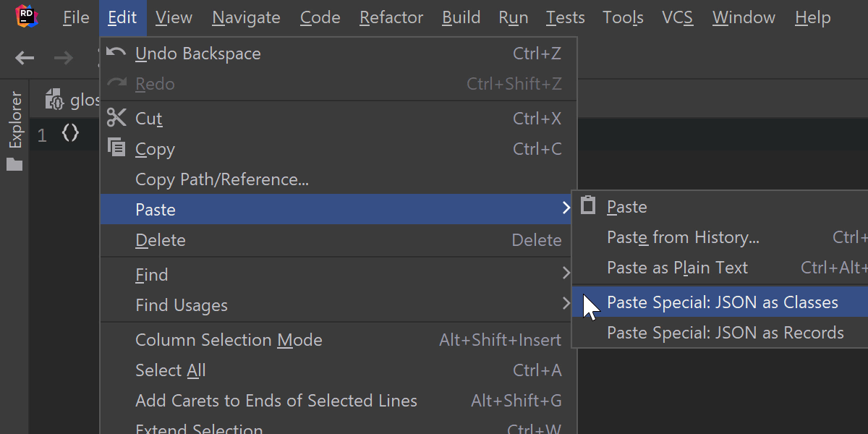
Task: Expand the Paste submenu arrow
Action: (x=566, y=208)
